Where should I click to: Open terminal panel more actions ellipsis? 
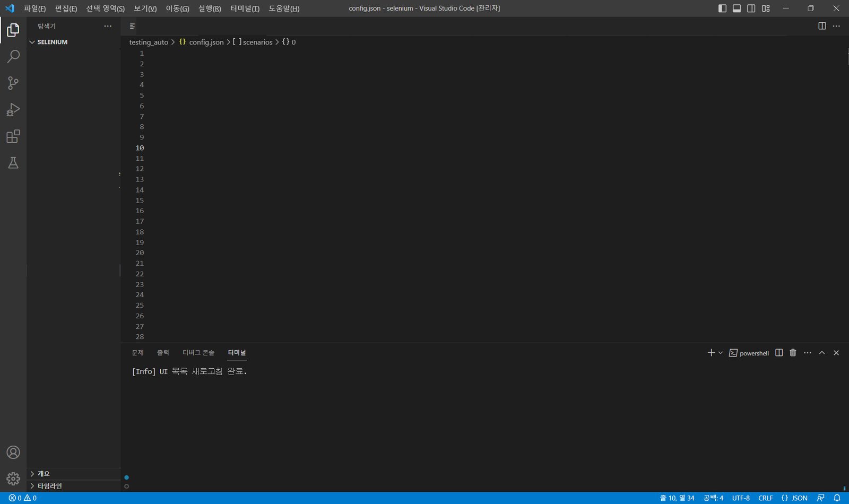808,353
